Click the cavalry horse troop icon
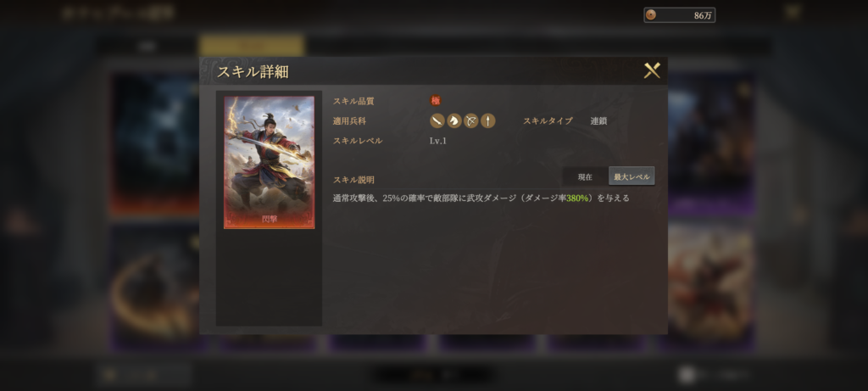868x391 pixels. click(x=454, y=120)
